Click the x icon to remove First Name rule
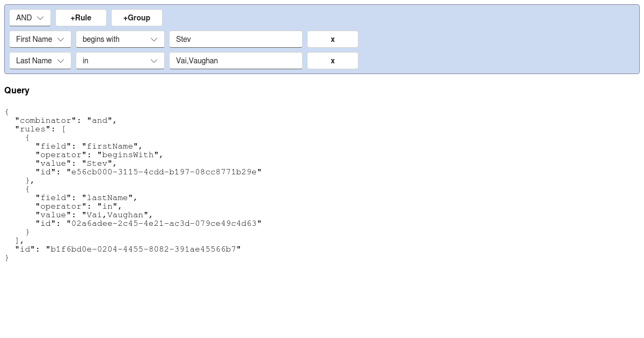This screenshot has height=338, width=644. tap(332, 39)
